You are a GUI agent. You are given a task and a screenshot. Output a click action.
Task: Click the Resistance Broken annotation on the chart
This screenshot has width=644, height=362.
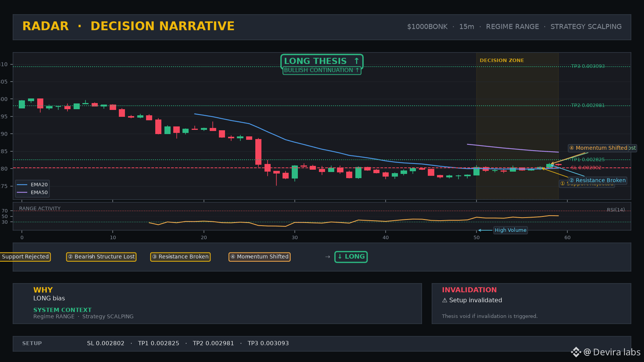[x=597, y=180]
